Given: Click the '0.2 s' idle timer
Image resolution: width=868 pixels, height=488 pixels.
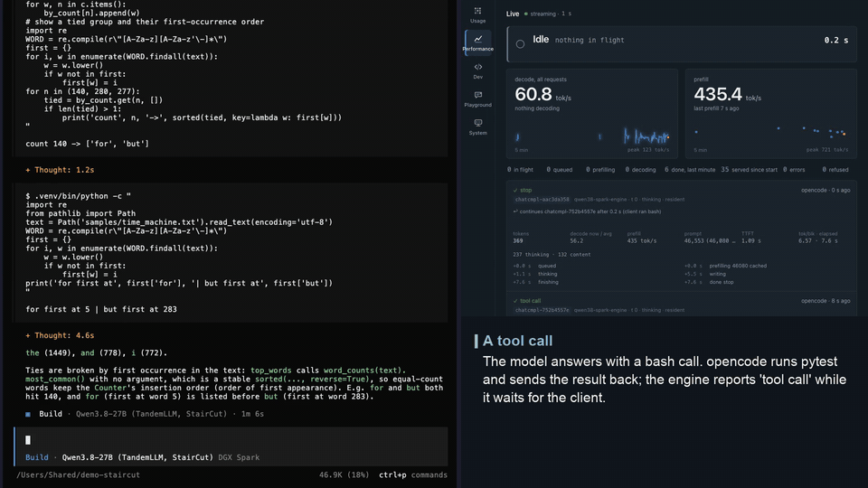Looking at the screenshot, I should (x=835, y=41).
